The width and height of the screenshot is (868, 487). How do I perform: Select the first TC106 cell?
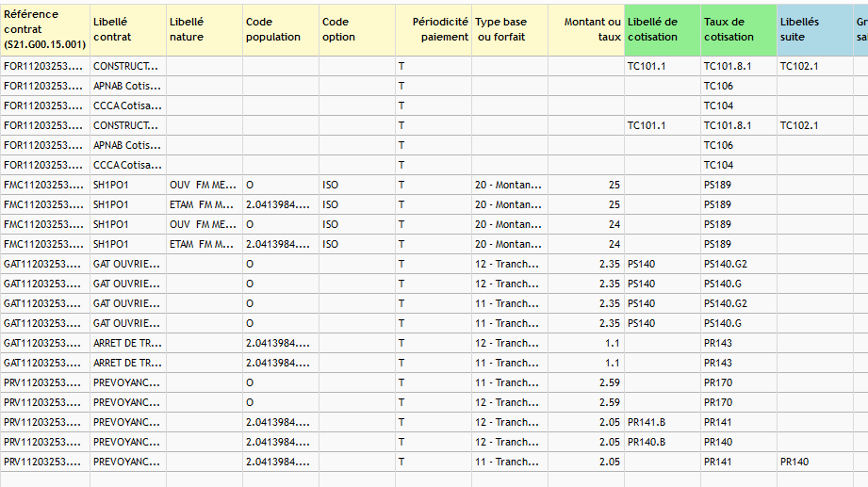pyautogui.click(x=739, y=87)
